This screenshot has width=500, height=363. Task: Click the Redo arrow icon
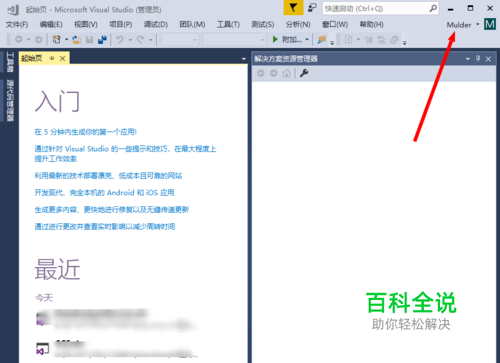point(140,40)
